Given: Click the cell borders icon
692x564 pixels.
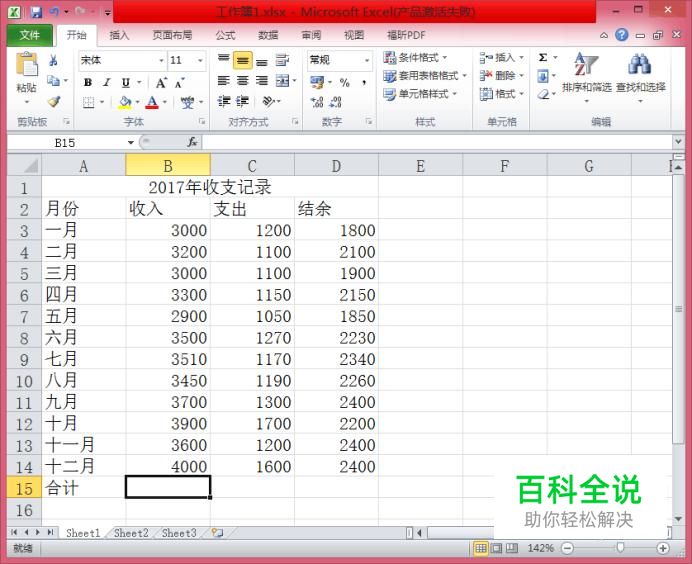Looking at the screenshot, I should point(89,102).
